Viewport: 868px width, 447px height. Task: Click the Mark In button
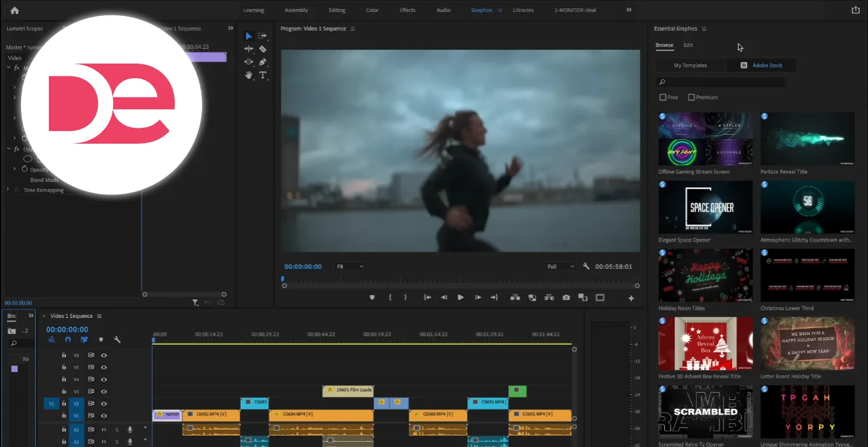click(390, 298)
